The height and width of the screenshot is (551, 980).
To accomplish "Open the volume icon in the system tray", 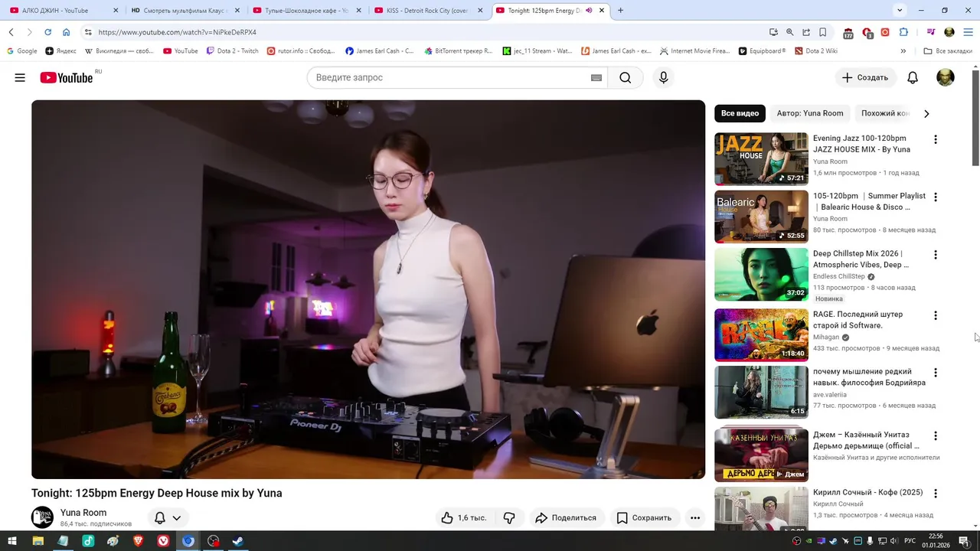I will [894, 541].
